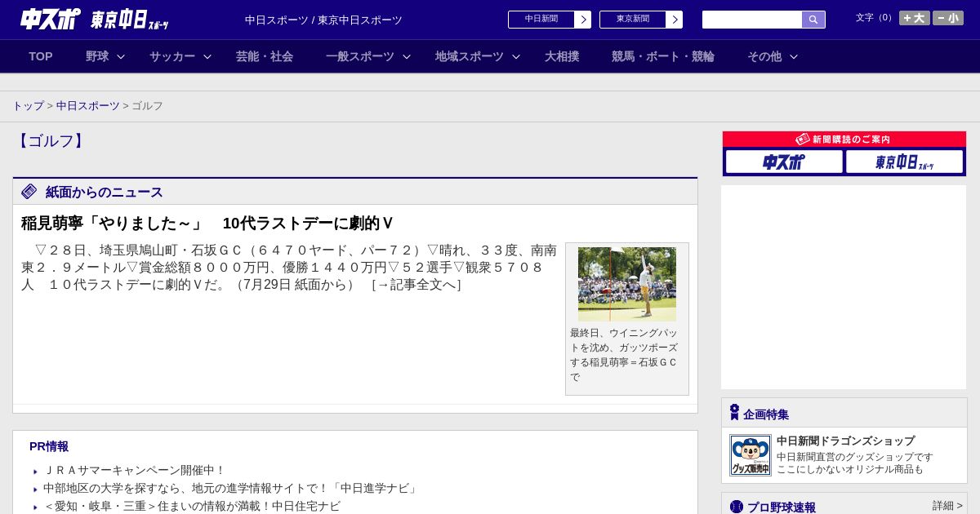The width and height of the screenshot is (980, 514).
Task: Click 中日スポーツ / 東京中日スポーツ header text
Action: pos(323,20)
